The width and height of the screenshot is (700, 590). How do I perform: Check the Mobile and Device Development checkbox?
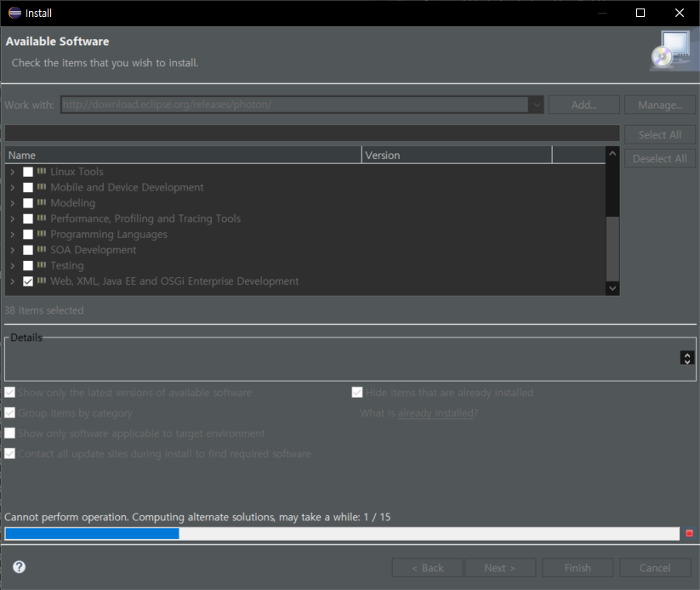click(28, 187)
